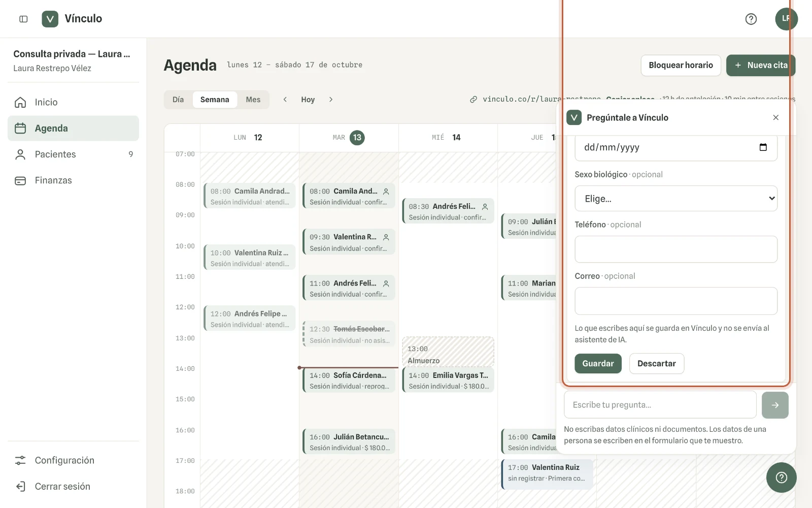Select MIÉ 14 day header

[x=448, y=138]
